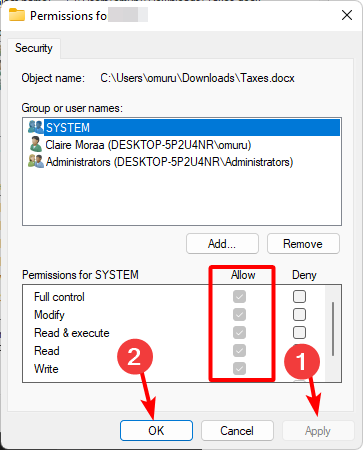The width and height of the screenshot is (363, 450).
Task: Click the Cancel button
Action: pyautogui.click(x=237, y=431)
